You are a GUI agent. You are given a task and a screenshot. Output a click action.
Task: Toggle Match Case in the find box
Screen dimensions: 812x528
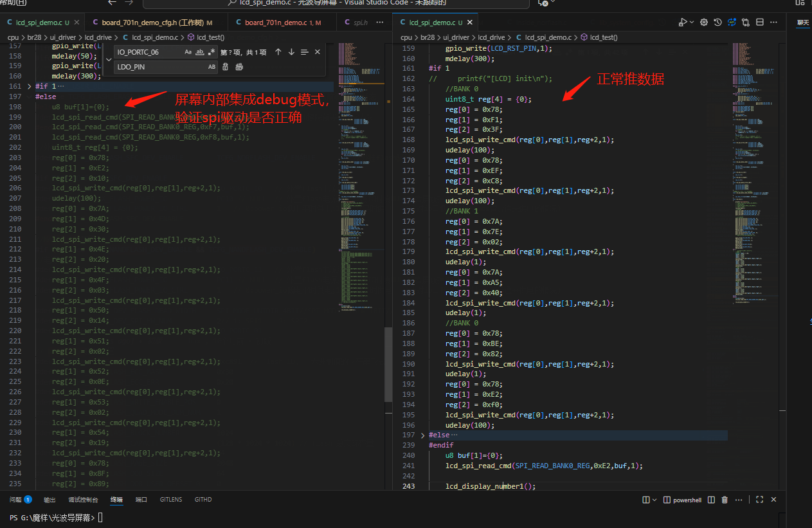coord(188,51)
